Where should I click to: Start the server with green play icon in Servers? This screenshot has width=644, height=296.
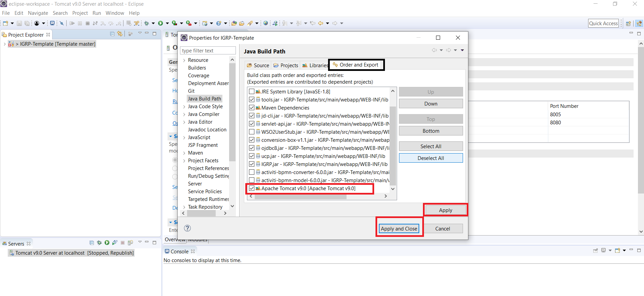pyautogui.click(x=107, y=243)
